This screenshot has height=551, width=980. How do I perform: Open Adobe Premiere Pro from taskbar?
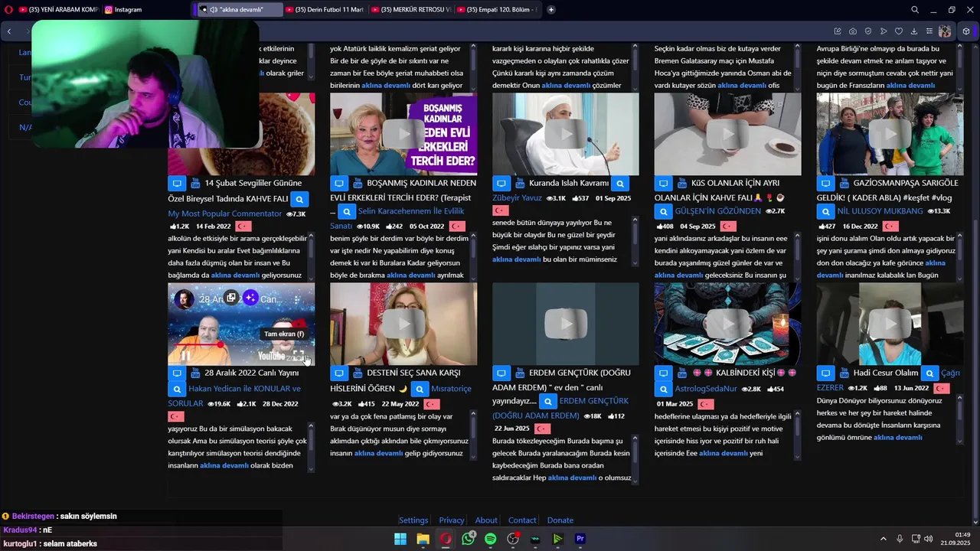click(580, 539)
